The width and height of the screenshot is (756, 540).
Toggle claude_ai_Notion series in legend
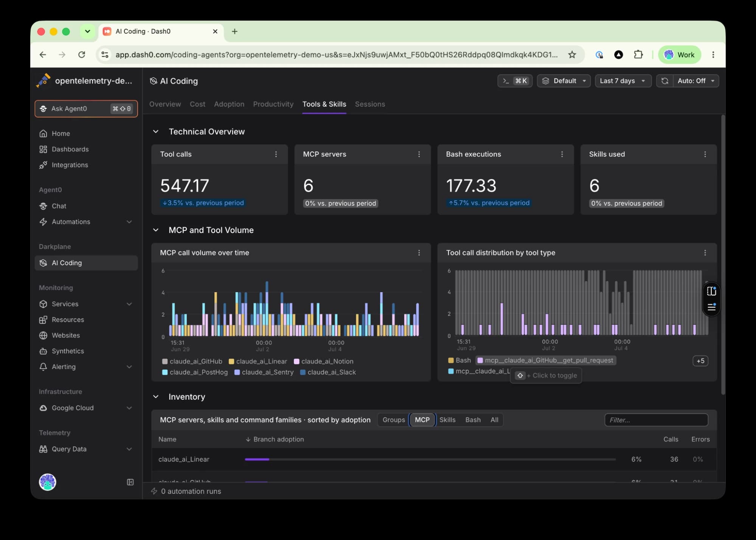(324, 361)
